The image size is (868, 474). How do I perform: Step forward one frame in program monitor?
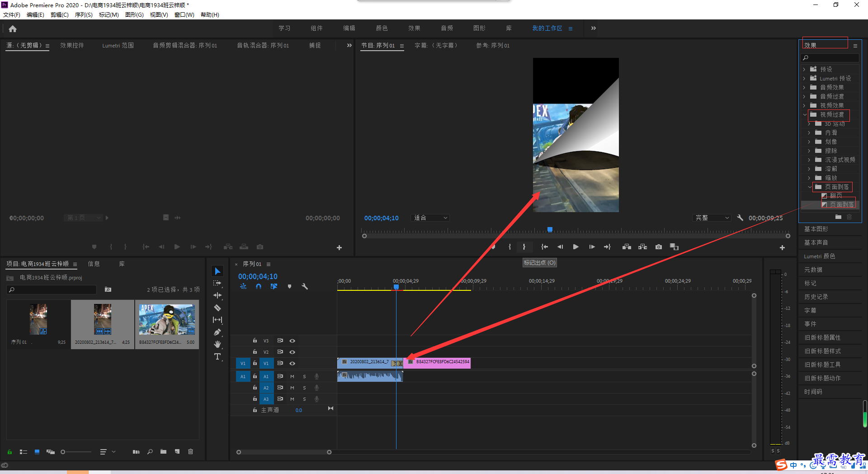coord(592,247)
